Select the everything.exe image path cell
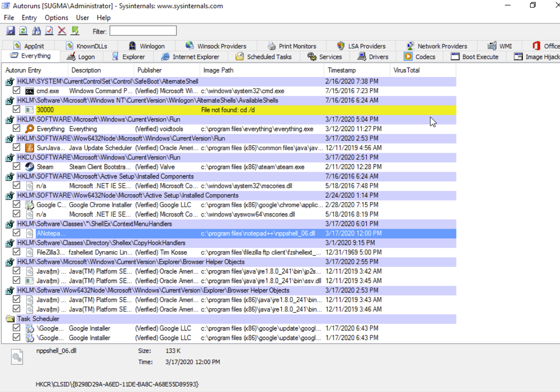The image size is (560, 392). click(257, 129)
